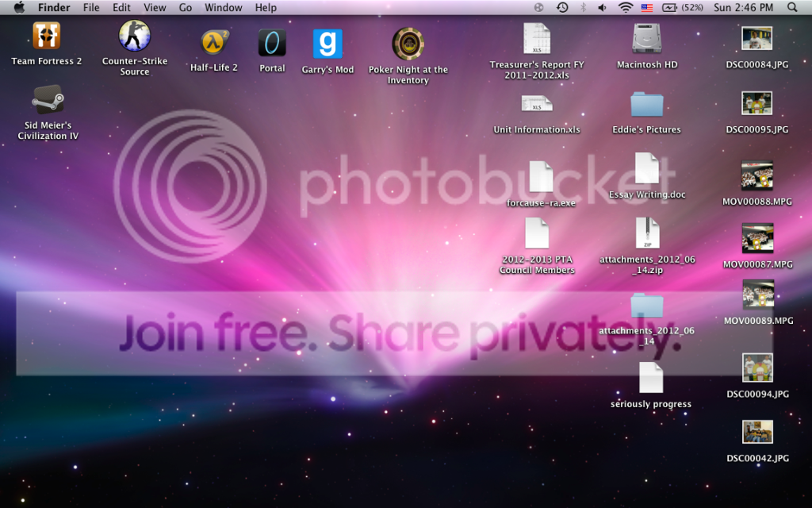This screenshot has width=812, height=508.
Task: Select the Macintosh HD drive icon
Action: (x=647, y=38)
